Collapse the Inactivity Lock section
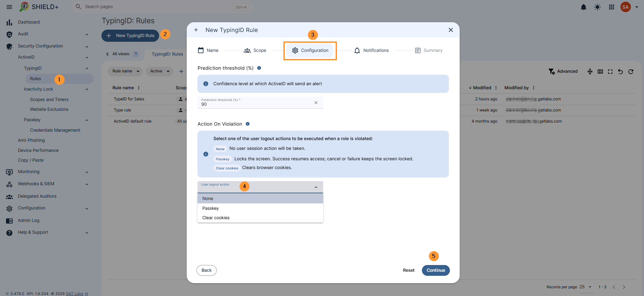 tap(87, 89)
